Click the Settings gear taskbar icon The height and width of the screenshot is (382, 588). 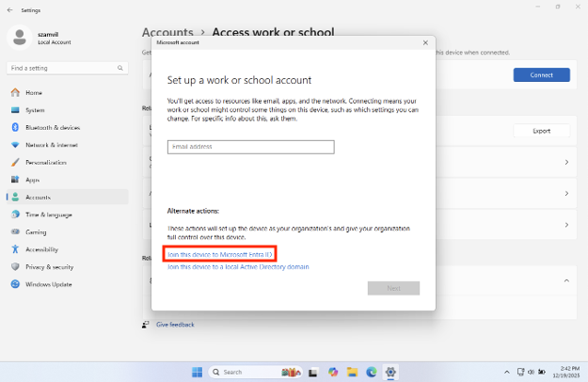[390, 372]
